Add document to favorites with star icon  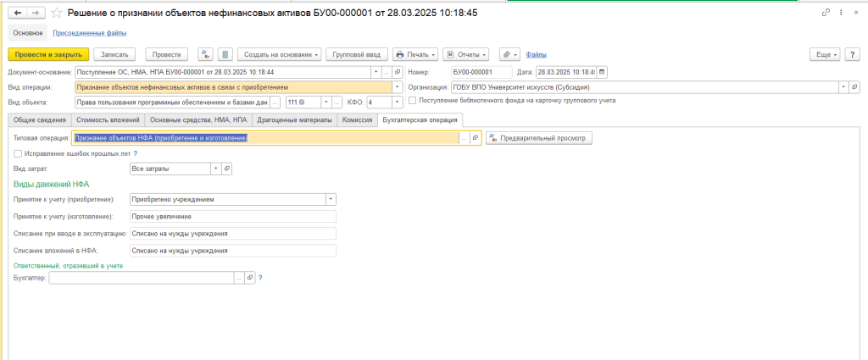(x=57, y=13)
